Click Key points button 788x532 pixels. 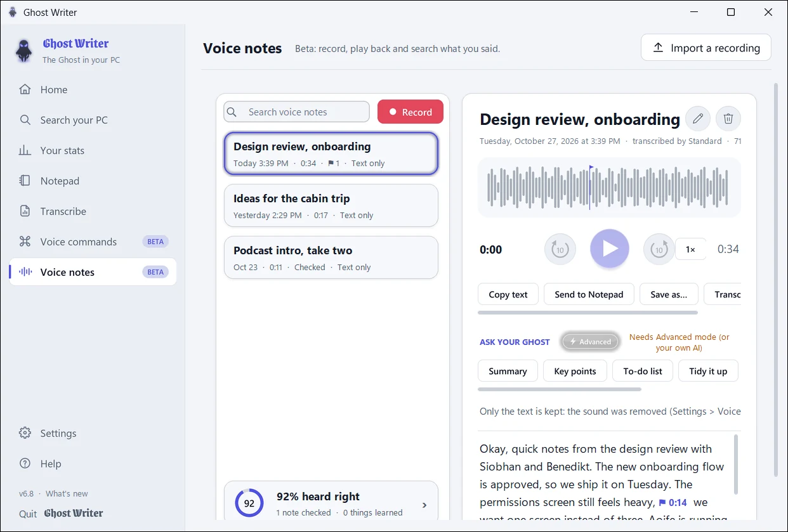tap(575, 371)
